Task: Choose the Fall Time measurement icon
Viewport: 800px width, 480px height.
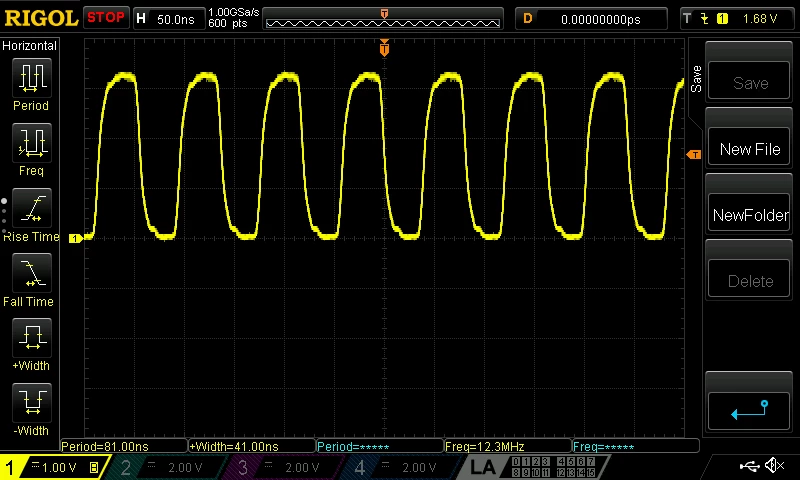Action: tap(32, 273)
